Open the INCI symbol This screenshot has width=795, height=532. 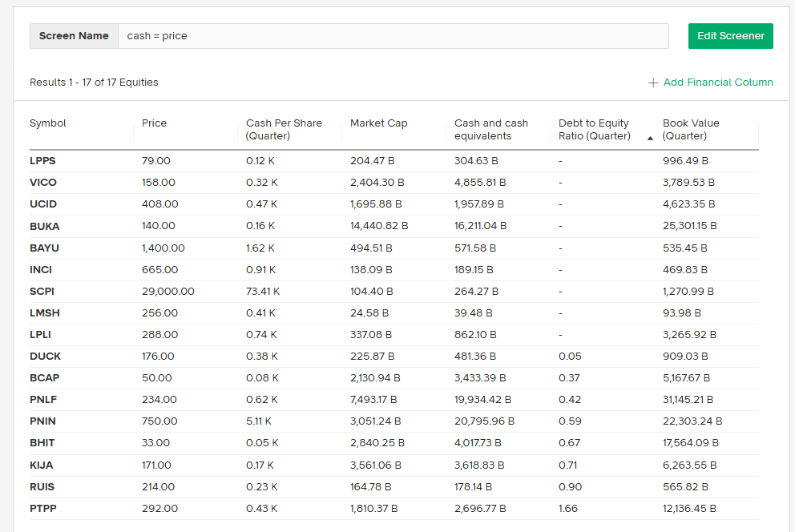(x=41, y=270)
